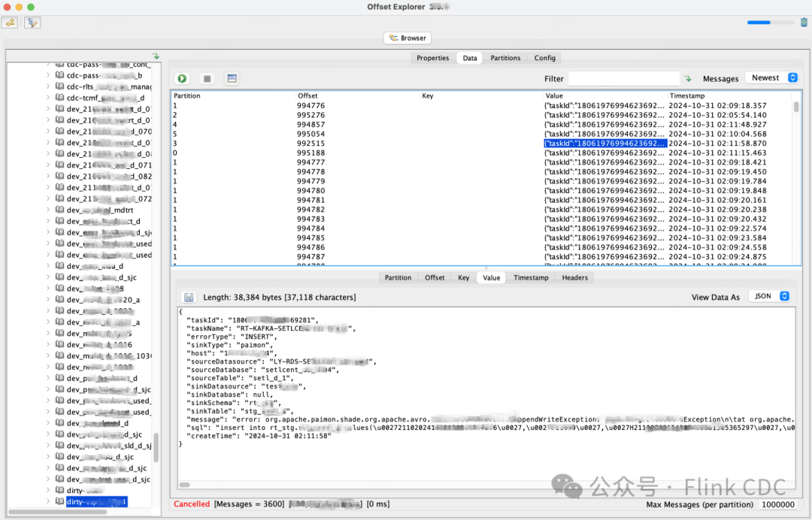Expand the dev topic ending in sld_d_sj

[48, 446]
